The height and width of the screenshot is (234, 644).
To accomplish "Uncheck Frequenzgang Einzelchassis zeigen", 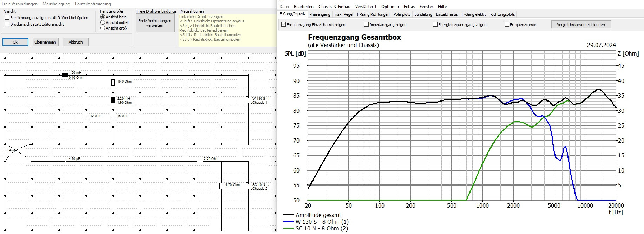I will click(284, 25).
